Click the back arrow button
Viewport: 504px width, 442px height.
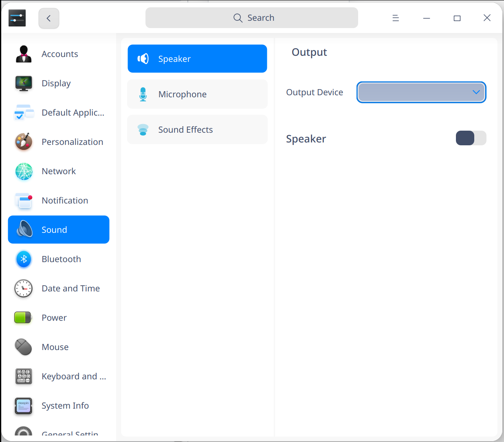(x=48, y=18)
